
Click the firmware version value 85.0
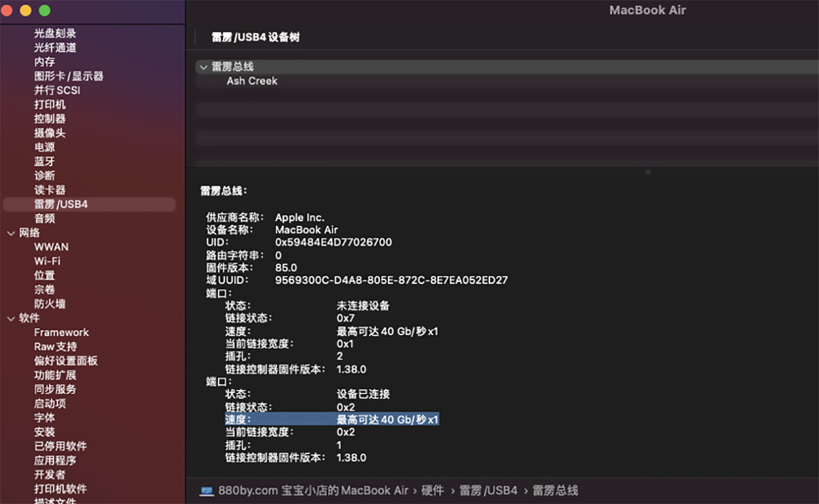pos(286,267)
